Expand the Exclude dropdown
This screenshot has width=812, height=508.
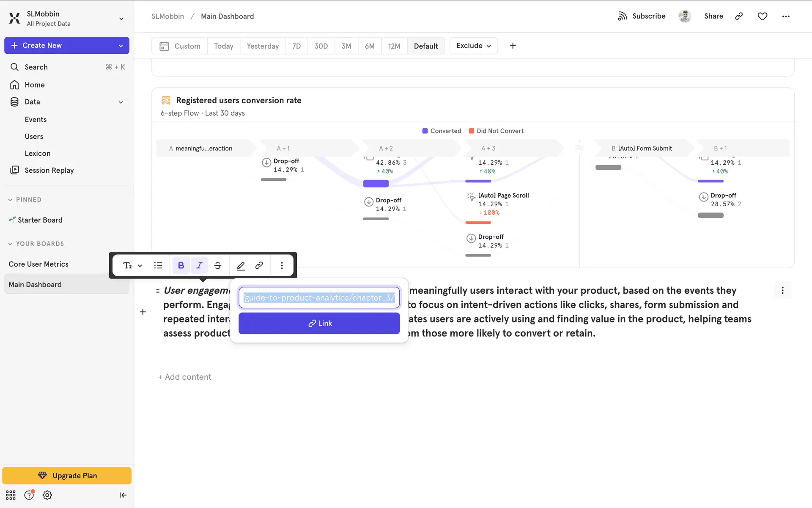click(473, 46)
